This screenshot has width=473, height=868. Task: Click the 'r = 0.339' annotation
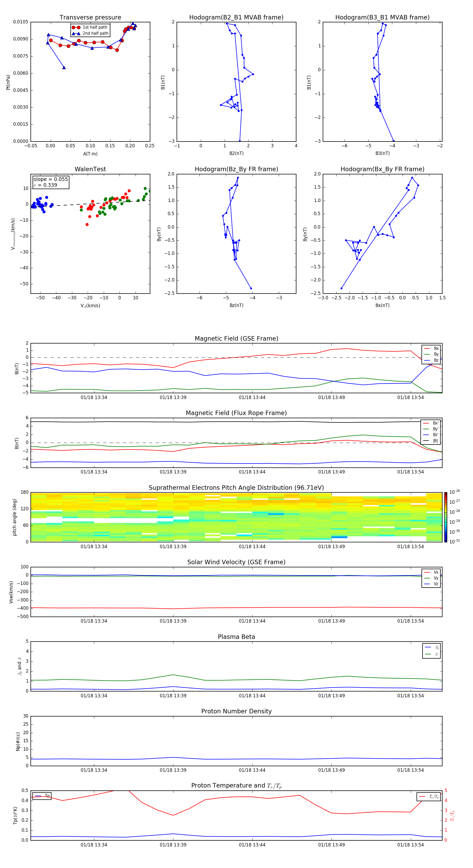(x=45, y=185)
